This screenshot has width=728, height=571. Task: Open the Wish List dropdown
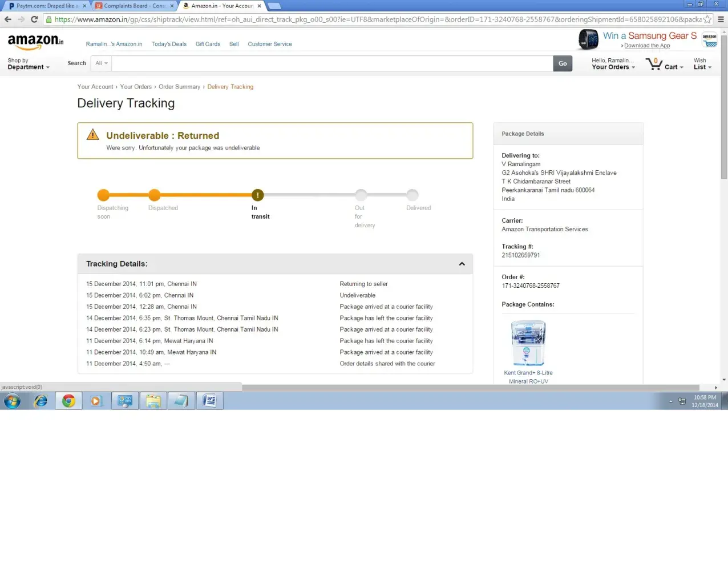702,64
